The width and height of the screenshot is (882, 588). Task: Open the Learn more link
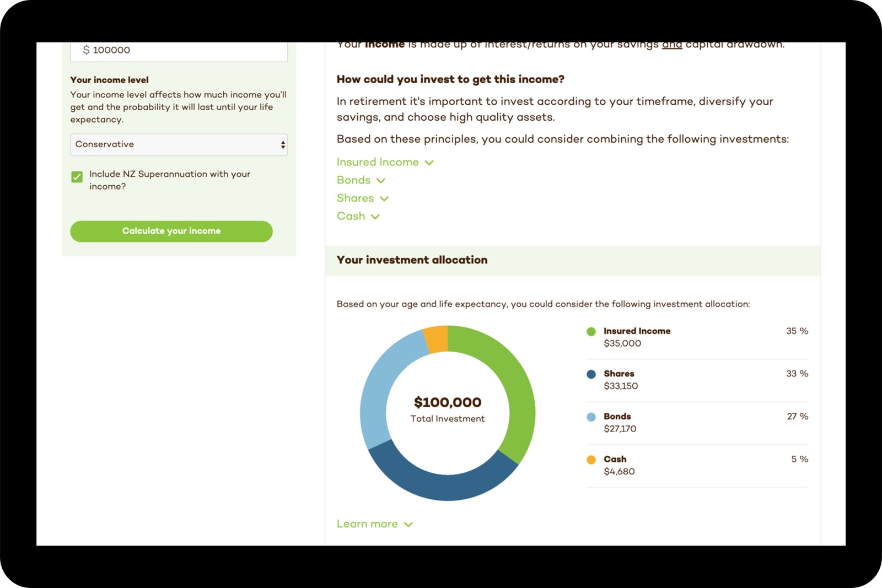coord(375,524)
